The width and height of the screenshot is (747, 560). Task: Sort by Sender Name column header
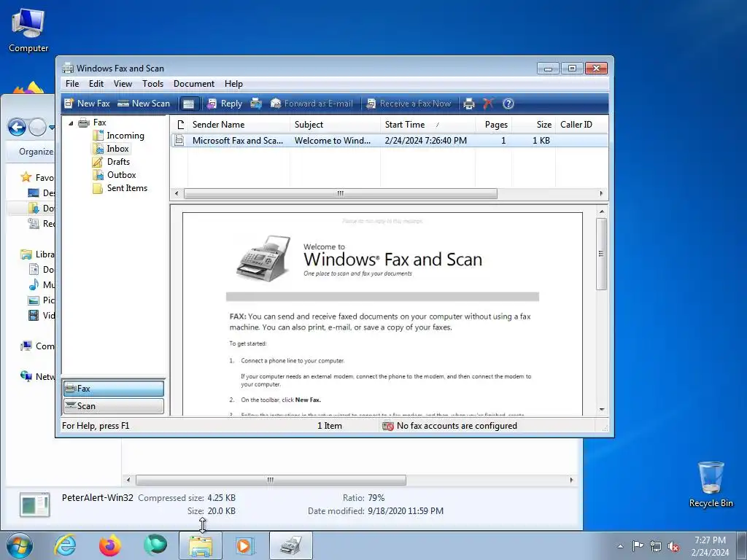[239, 125]
